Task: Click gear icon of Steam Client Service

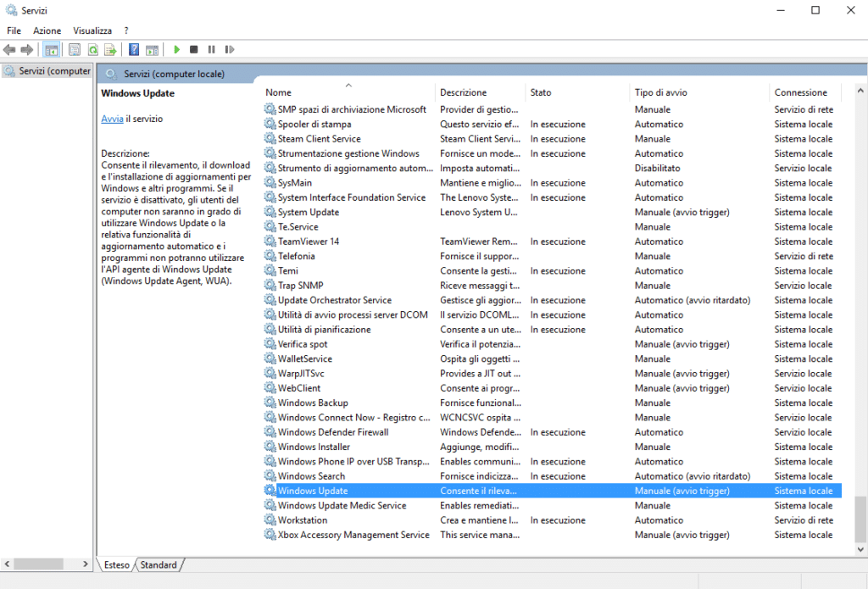Action: click(270, 138)
